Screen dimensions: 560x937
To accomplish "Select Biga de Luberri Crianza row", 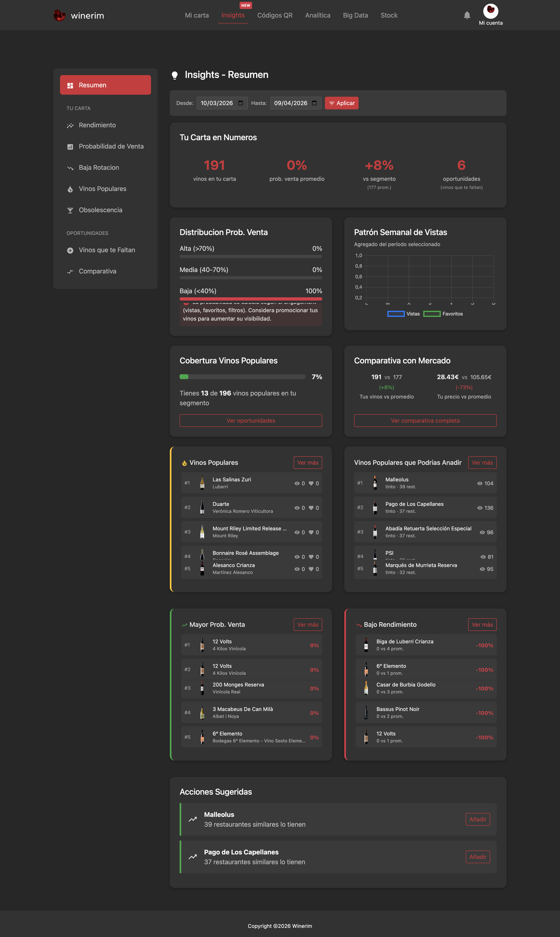I will (x=426, y=645).
